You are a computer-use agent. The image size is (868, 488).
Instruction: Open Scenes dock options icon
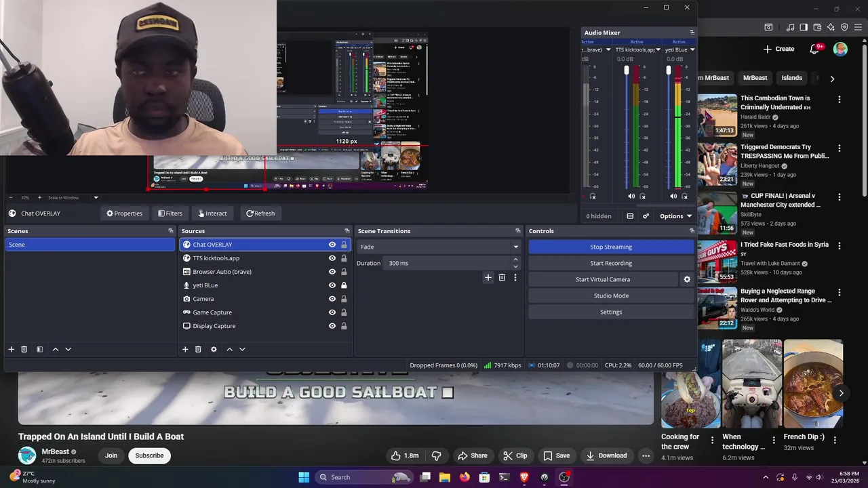(171, 231)
